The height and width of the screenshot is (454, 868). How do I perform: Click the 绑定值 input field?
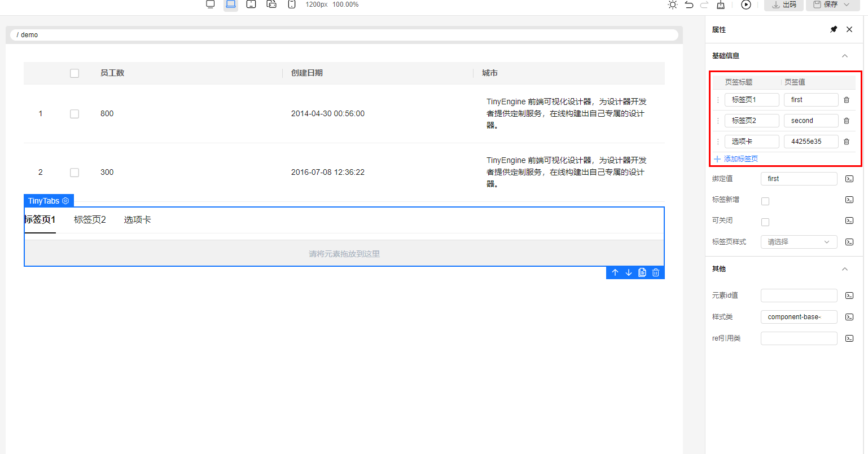799,179
